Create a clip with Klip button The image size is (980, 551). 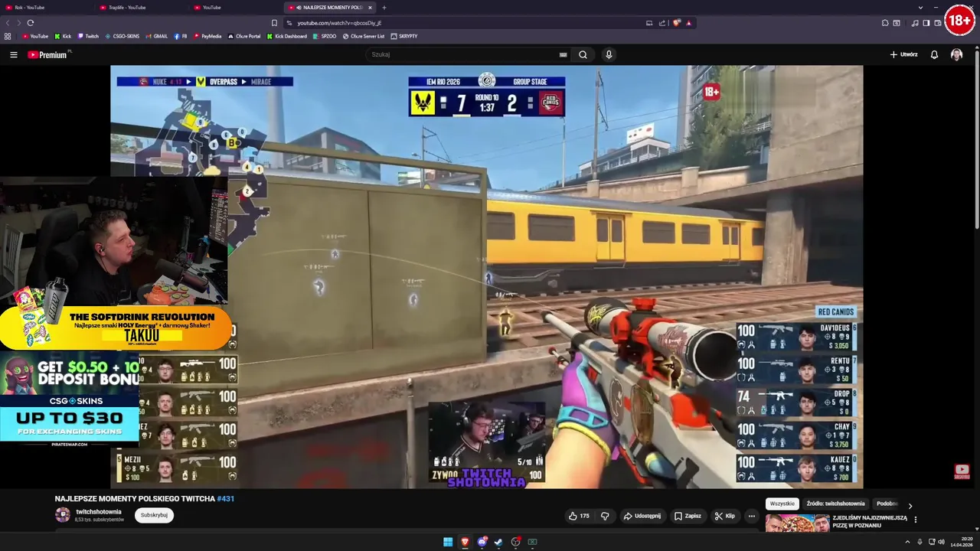724,516
